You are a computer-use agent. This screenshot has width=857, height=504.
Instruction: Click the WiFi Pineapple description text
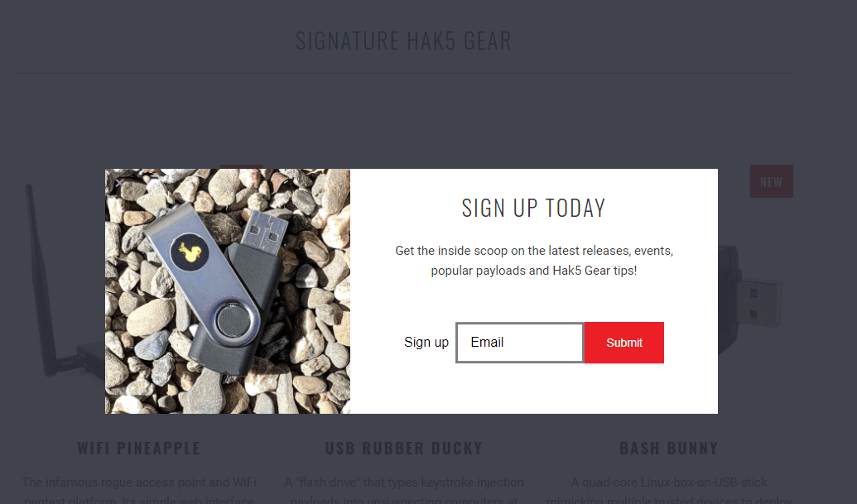click(139, 491)
